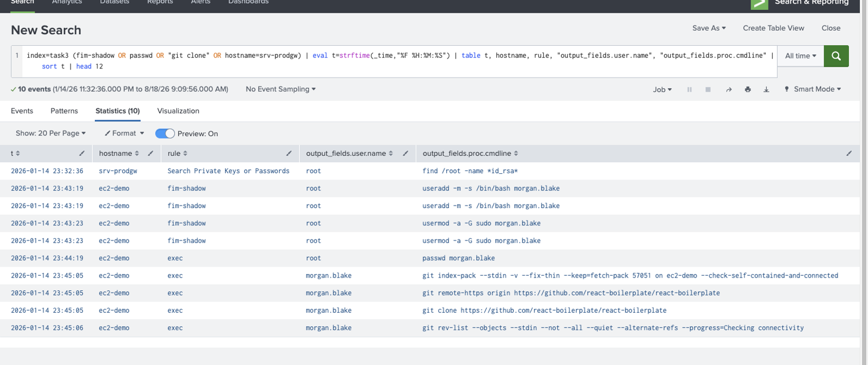The width and height of the screenshot is (868, 365).
Task: Stop the search job
Action: point(708,90)
